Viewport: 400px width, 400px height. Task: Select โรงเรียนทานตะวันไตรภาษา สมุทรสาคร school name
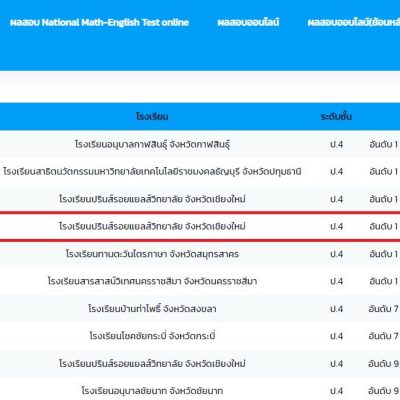(x=152, y=254)
